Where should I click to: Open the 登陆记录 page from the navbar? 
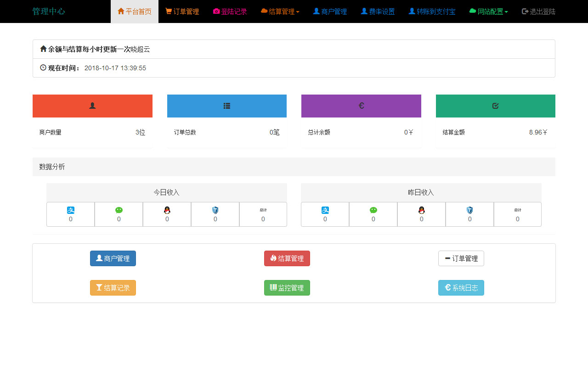click(230, 11)
